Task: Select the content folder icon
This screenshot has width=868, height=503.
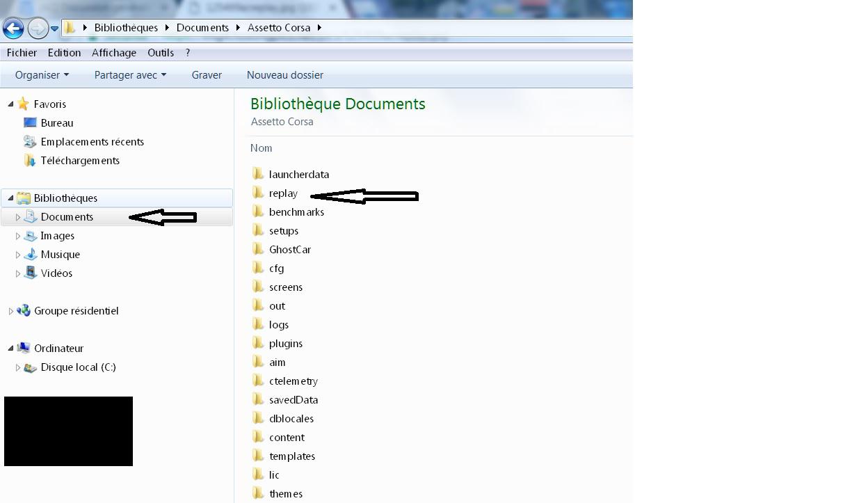Action: [258, 437]
